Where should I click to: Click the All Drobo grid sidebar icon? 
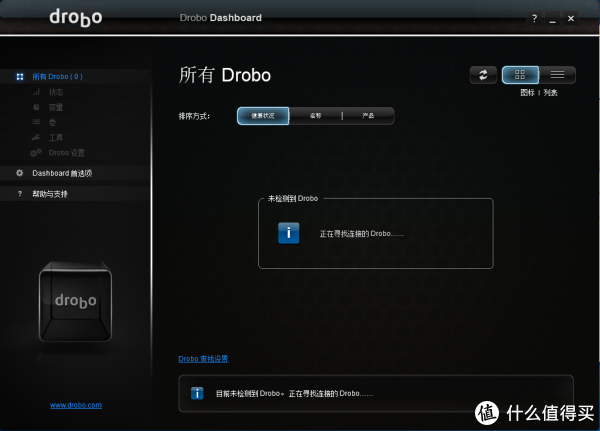point(20,77)
